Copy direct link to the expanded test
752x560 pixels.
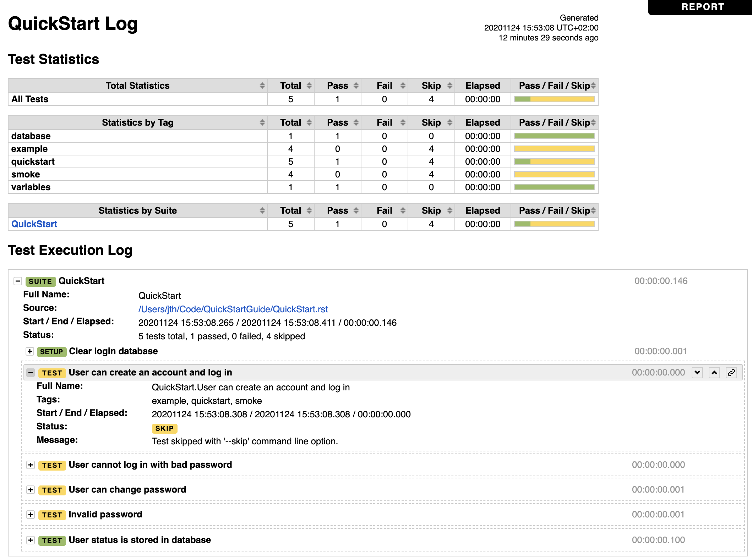tap(731, 373)
